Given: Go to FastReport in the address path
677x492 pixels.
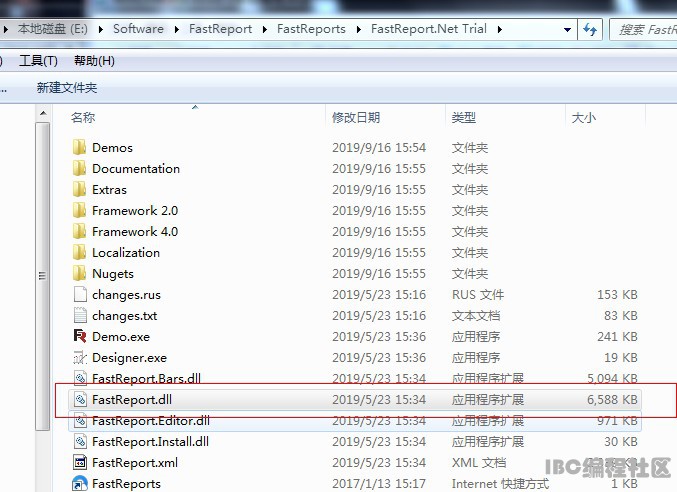Looking at the screenshot, I should (220, 29).
